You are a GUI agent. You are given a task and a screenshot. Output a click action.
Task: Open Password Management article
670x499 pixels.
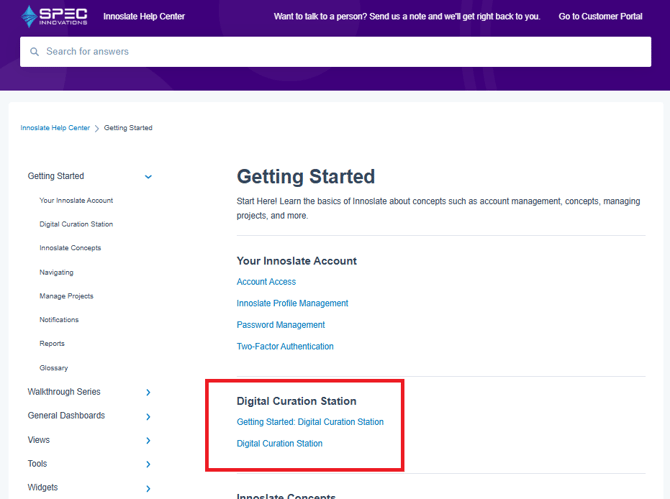281,325
